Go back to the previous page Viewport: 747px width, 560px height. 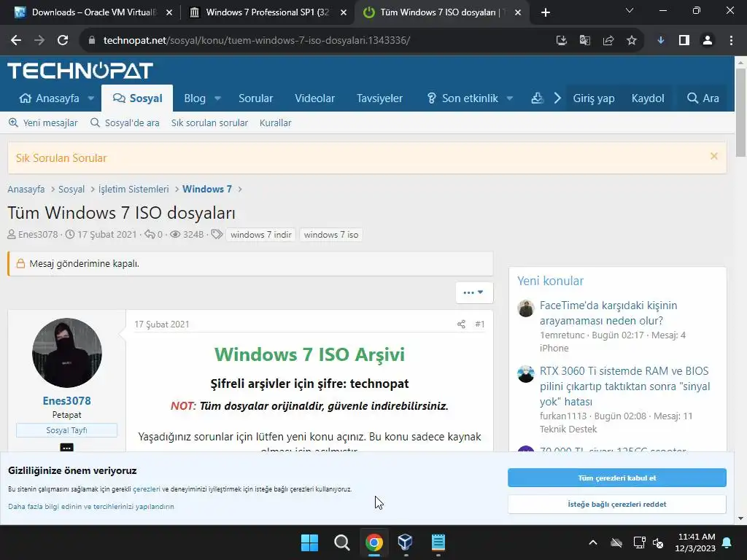pyautogui.click(x=16, y=41)
